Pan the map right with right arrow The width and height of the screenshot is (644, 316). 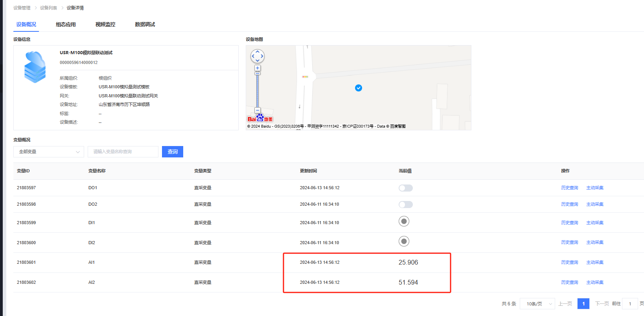click(262, 56)
